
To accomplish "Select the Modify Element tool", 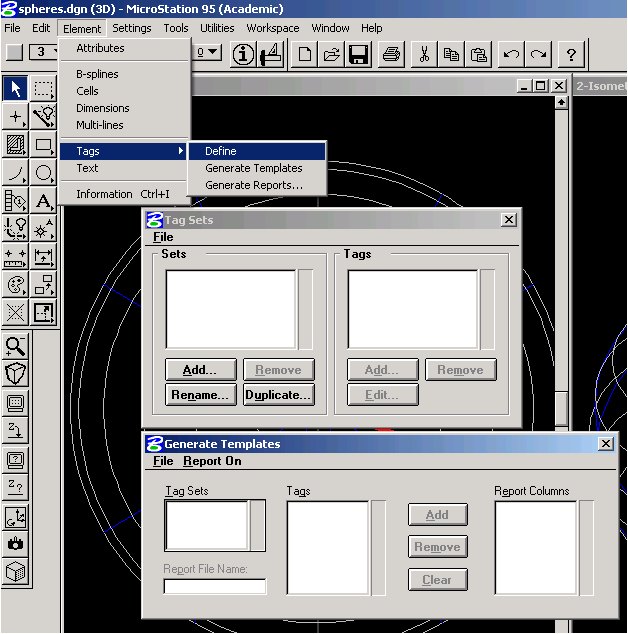I will point(43,313).
